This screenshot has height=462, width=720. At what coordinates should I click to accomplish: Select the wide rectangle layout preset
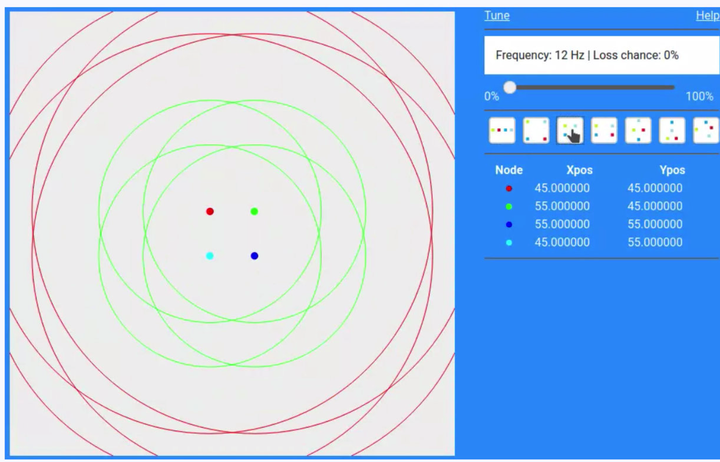(604, 130)
